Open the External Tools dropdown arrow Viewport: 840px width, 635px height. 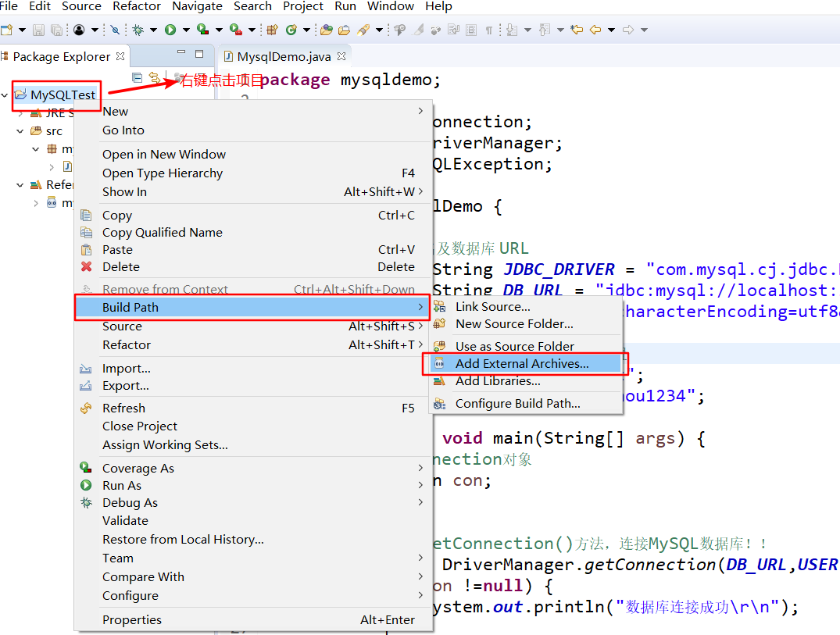(252, 30)
